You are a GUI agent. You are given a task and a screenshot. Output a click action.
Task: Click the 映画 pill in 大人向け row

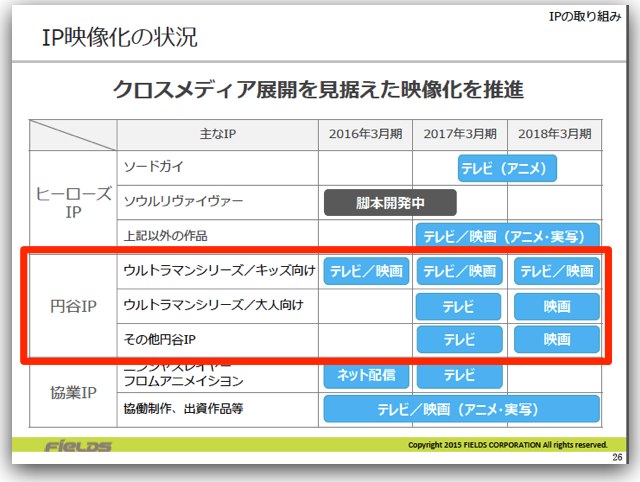click(557, 307)
